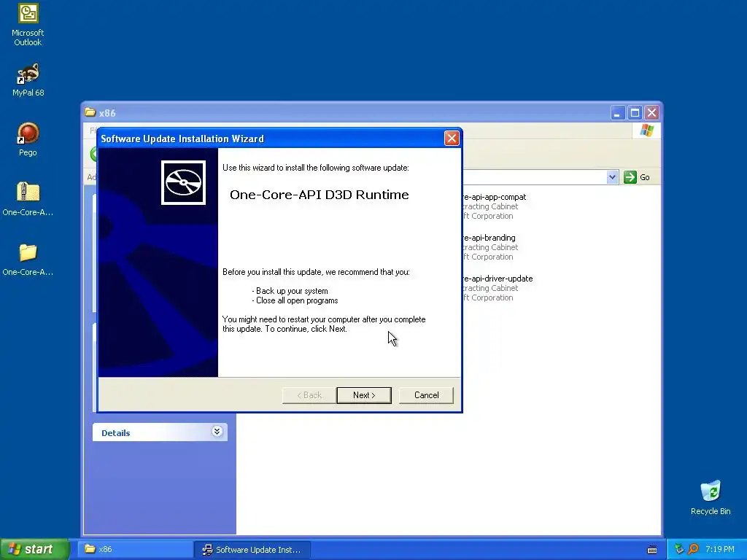Click the One-Core-API D3D Runtime title text
The image size is (747, 560).
click(x=320, y=194)
